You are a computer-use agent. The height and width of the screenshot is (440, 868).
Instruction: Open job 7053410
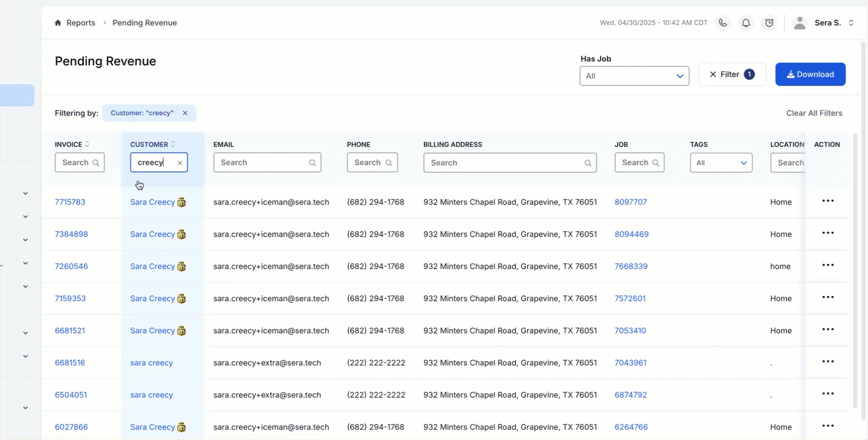[630, 330]
